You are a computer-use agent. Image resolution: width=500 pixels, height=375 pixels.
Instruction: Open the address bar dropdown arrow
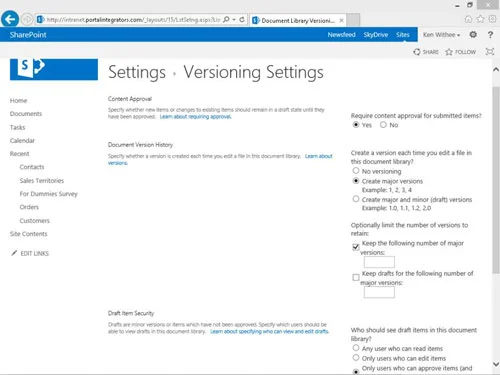(x=234, y=20)
